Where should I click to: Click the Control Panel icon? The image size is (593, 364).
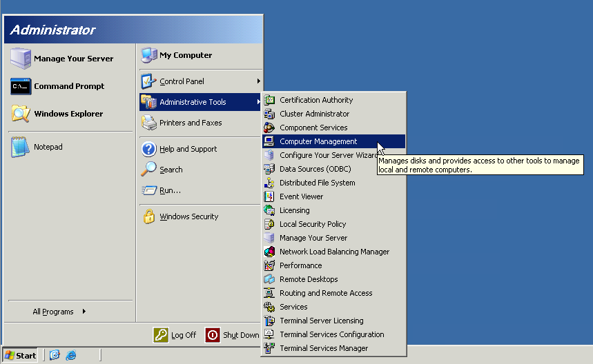[x=149, y=81]
